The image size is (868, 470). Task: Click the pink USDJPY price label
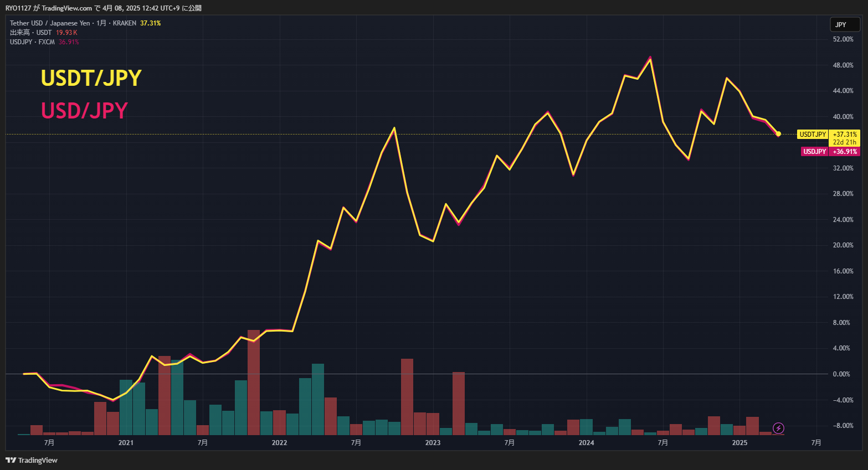814,152
